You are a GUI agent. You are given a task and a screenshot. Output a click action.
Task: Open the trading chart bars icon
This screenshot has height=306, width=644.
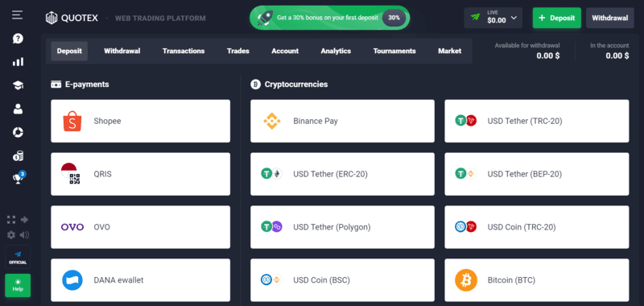click(x=18, y=62)
